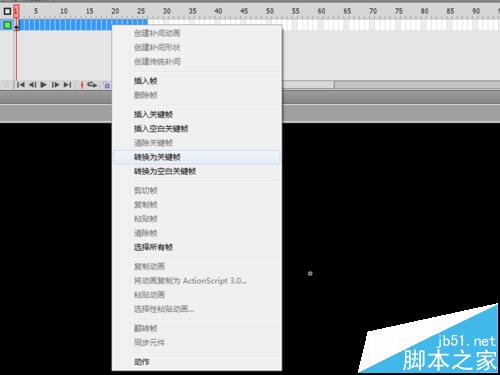500x375 pixels.
Task: Select the keyframe at frame 1
Action: [x=17, y=25]
